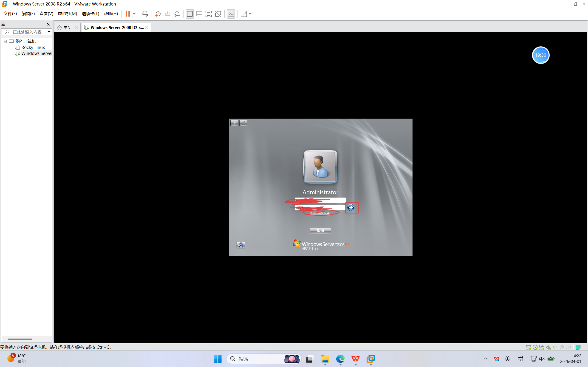The width and height of the screenshot is (588, 367).
Task: Click the CD/DVD drive status icon
Action: point(535,347)
